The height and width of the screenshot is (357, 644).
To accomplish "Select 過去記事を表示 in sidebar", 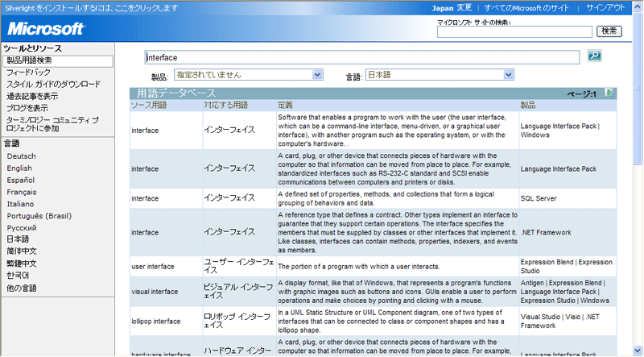I will (x=32, y=96).
